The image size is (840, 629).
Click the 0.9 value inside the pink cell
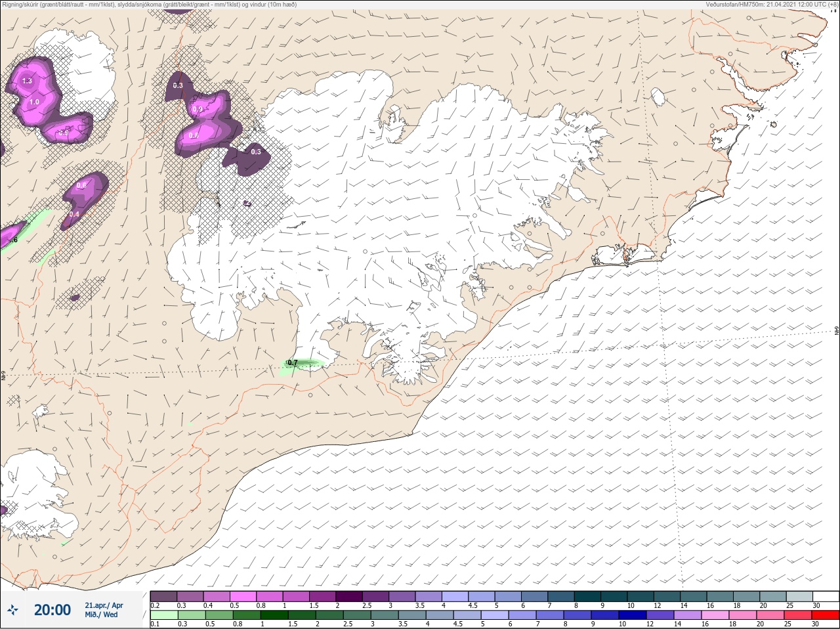tap(198, 109)
